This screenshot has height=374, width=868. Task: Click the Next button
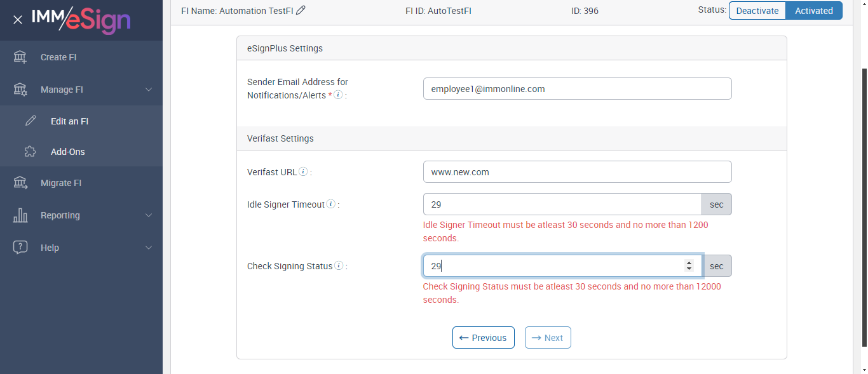tap(547, 338)
